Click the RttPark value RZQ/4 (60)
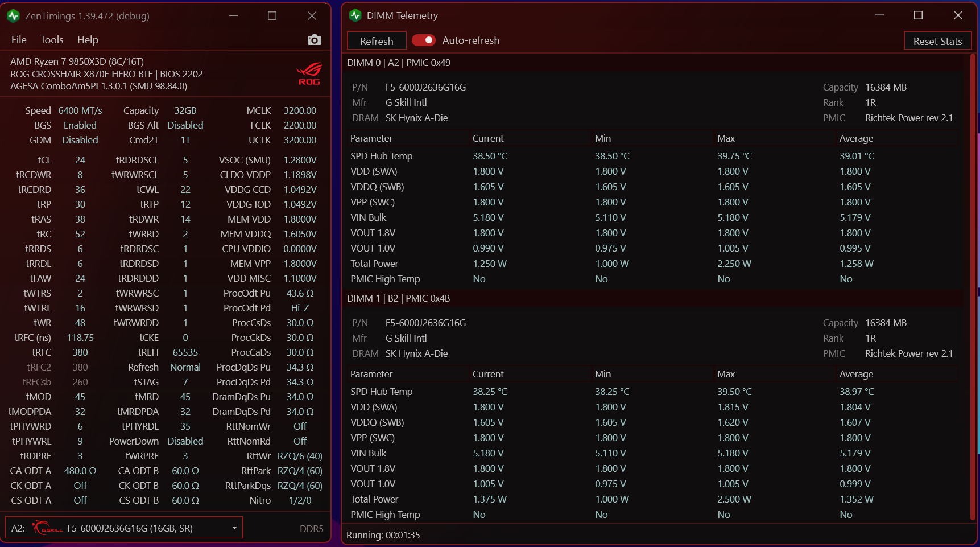 pyautogui.click(x=300, y=471)
